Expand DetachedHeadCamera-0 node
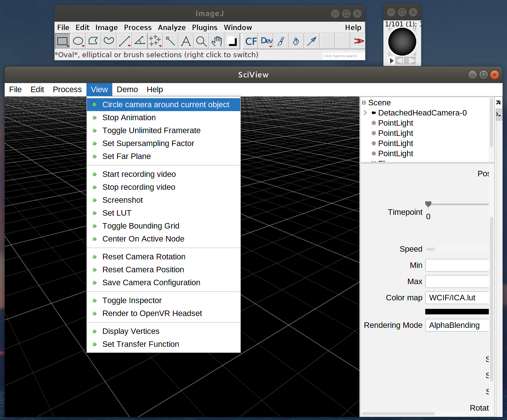507x420 pixels. click(365, 113)
